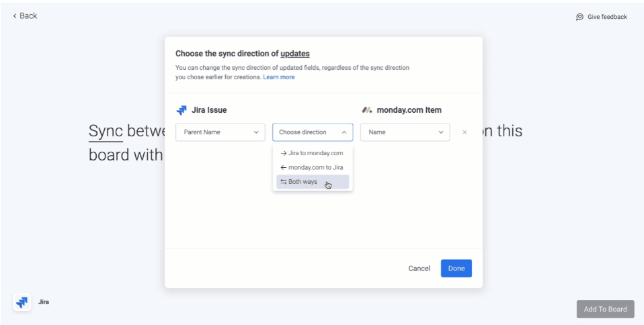Go back using the Back chevron
Image resolution: width=644 pixels, height=325 pixels.
pos(15,16)
